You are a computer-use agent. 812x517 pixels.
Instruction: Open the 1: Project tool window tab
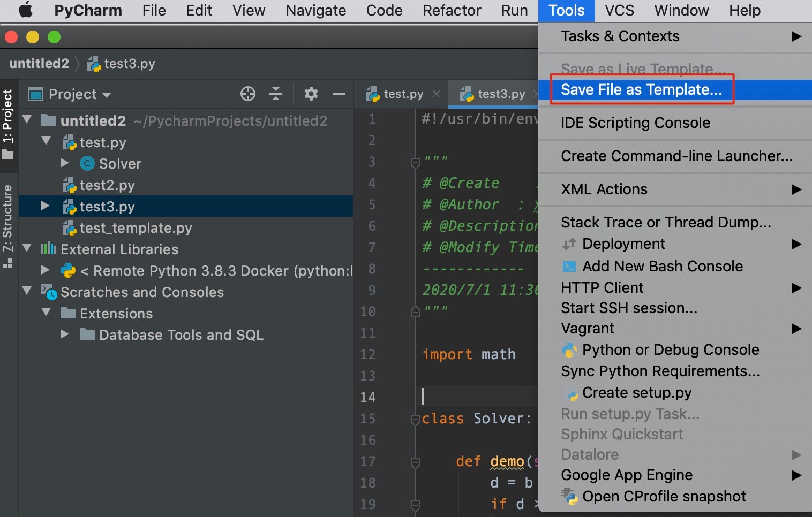[8, 124]
